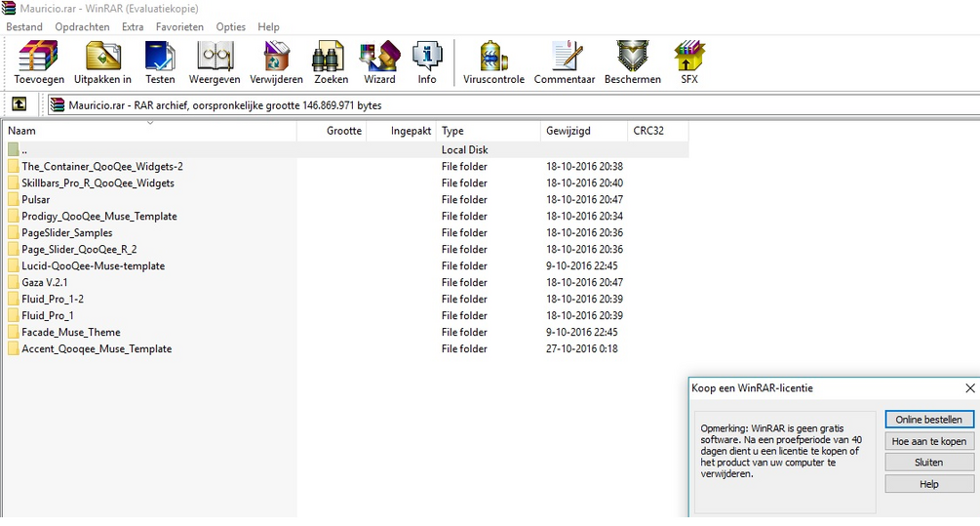Select Accent_Qooqee_Muse_Template folder name
The width and height of the screenshot is (980, 526).
coord(97,349)
